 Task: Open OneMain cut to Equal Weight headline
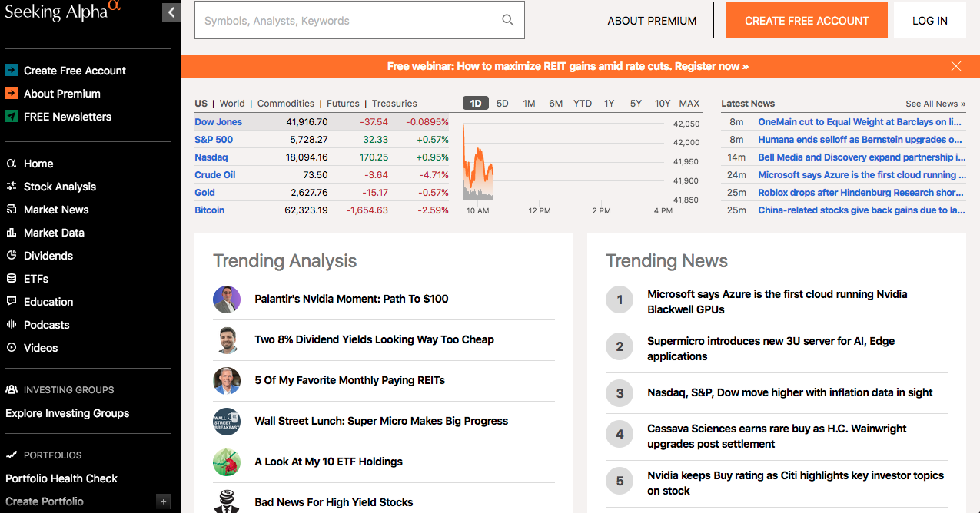tap(859, 122)
